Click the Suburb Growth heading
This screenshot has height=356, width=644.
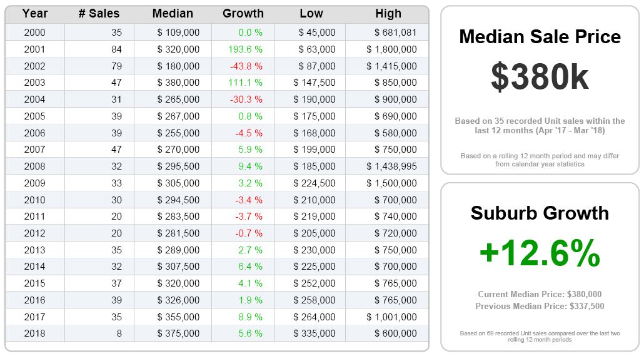click(540, 213)
